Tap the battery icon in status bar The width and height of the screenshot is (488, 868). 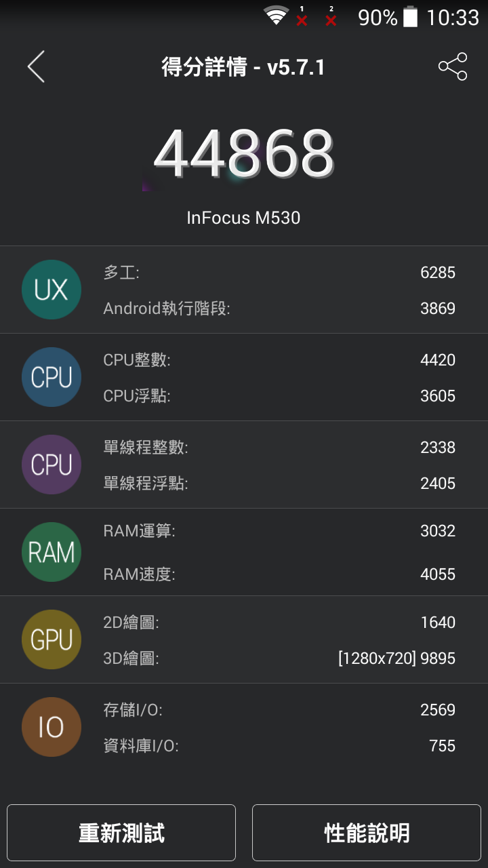pos(410,17)
